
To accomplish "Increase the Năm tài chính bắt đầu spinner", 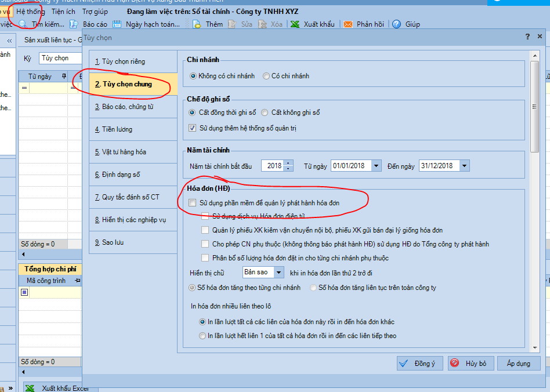I will coord(289,163).
